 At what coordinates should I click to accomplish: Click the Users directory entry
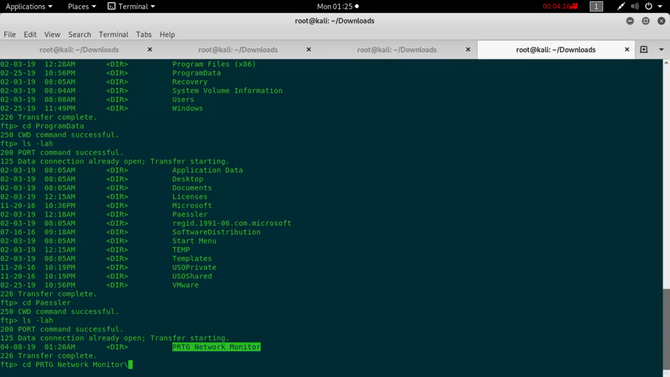click(183, 99)
